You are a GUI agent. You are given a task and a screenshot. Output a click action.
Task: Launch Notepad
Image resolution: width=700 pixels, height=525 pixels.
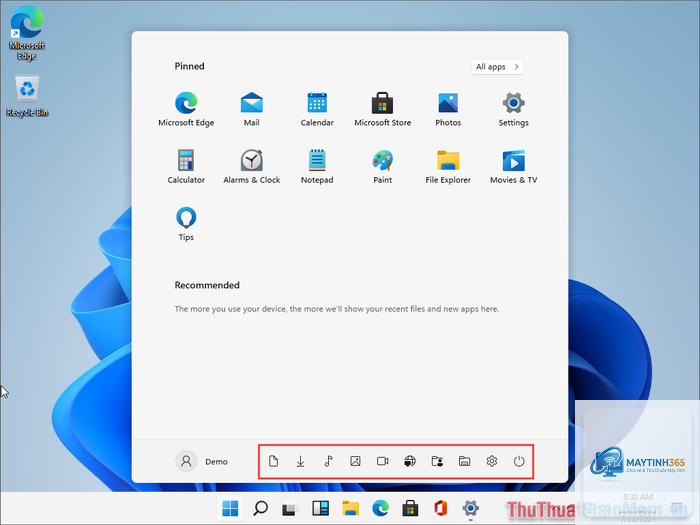[x=317, y=167]
